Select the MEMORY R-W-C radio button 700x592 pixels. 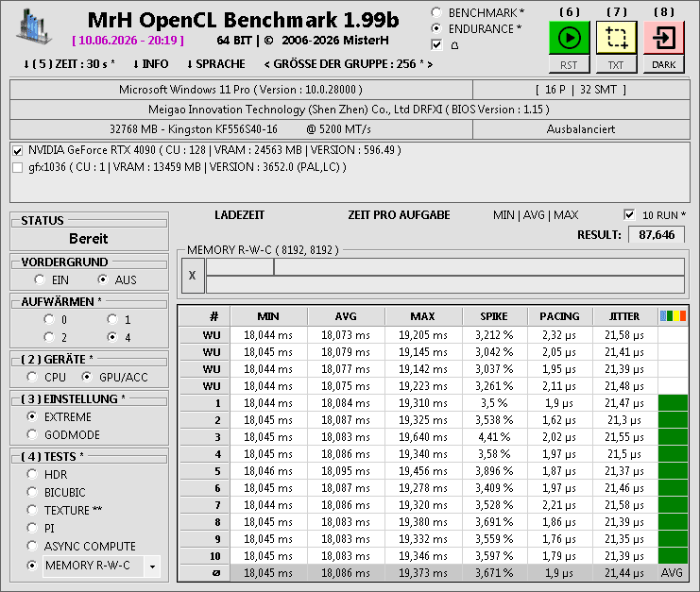32,566
